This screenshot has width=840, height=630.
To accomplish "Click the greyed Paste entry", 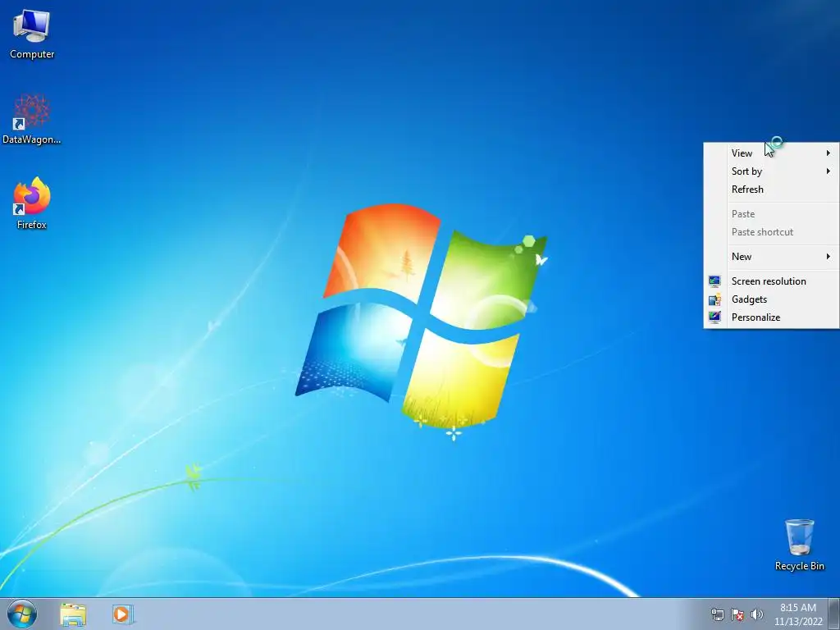I will click(771, 214).
